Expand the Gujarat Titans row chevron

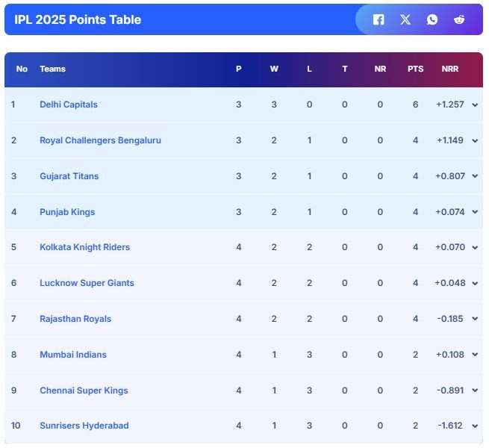click(x=475, y=176)
